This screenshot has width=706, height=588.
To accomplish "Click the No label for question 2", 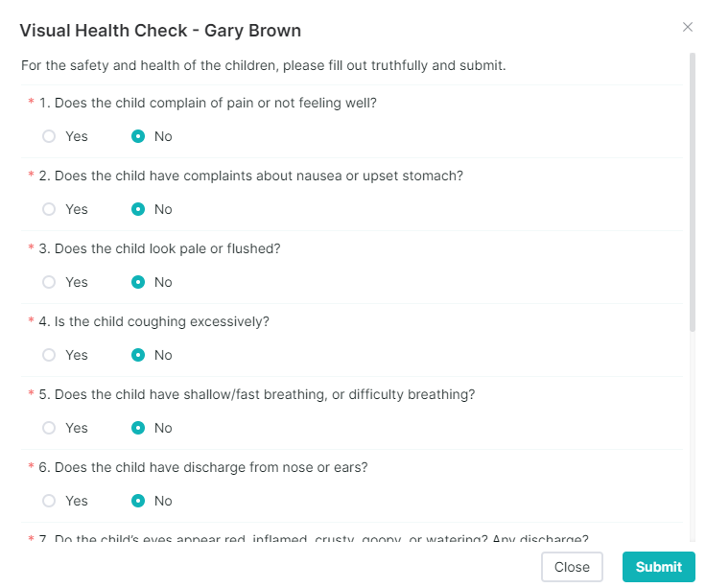I will (163, 209).
